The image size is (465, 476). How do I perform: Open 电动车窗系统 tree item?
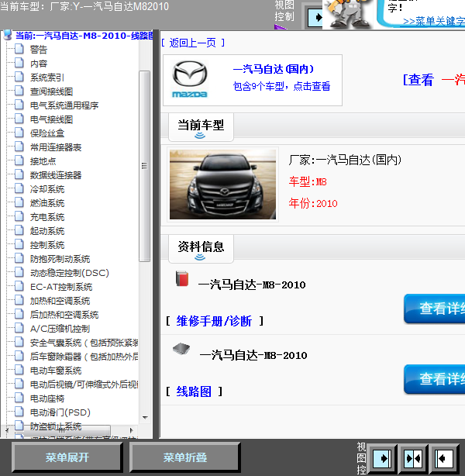tap(56, 371)
